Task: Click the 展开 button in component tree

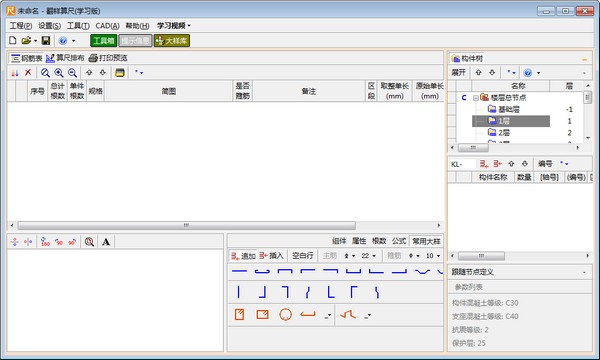Action: [x=458, y=72]
